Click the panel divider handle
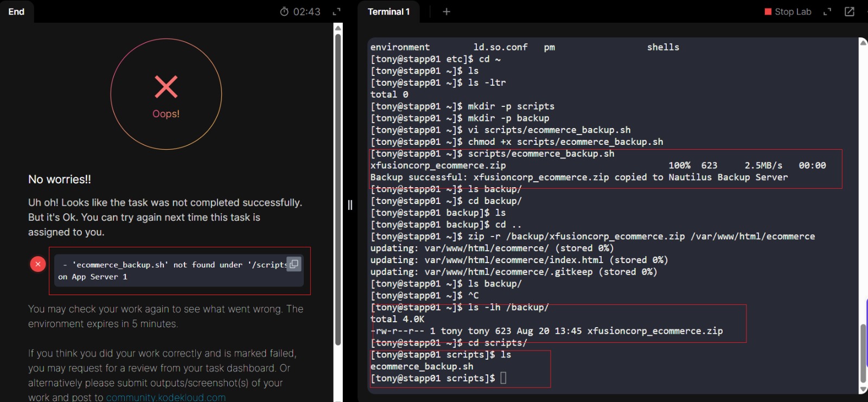The height and width of the screenshot is (402, 868). pyautogui.click(x=350, y=205)
